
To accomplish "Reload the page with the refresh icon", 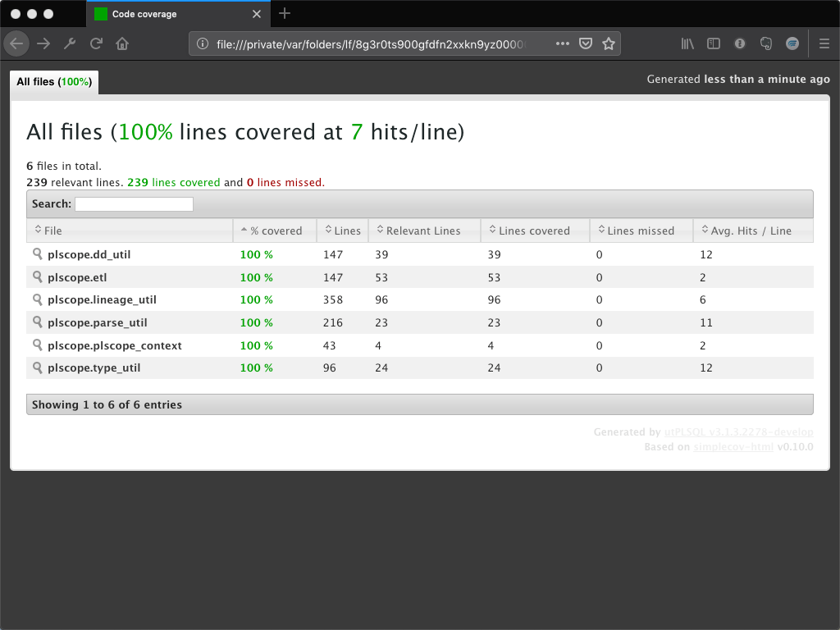I will click(96, 43).
